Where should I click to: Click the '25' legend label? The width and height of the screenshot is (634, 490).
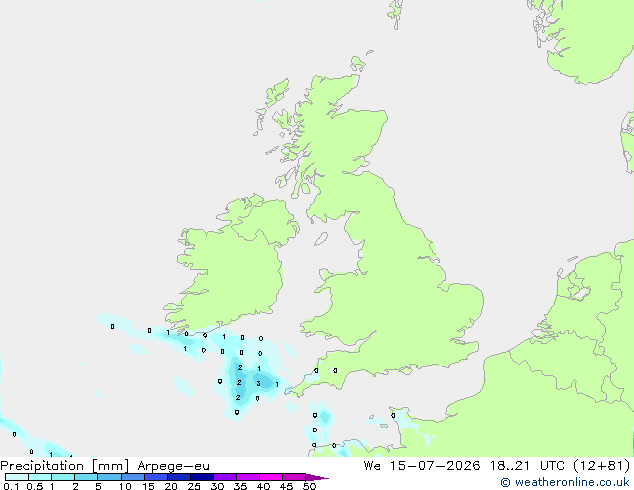coord(194,486)
